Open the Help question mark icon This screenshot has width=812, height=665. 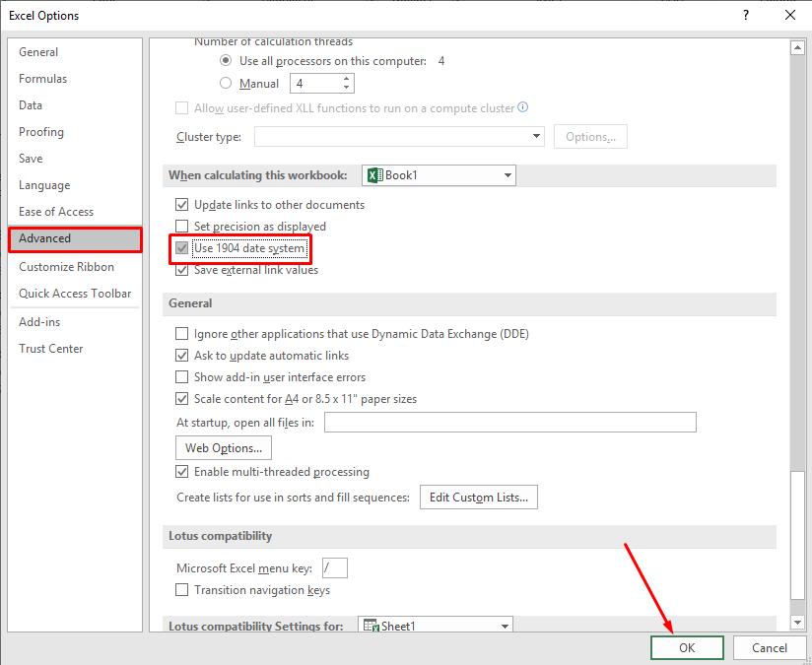(746, 15)
